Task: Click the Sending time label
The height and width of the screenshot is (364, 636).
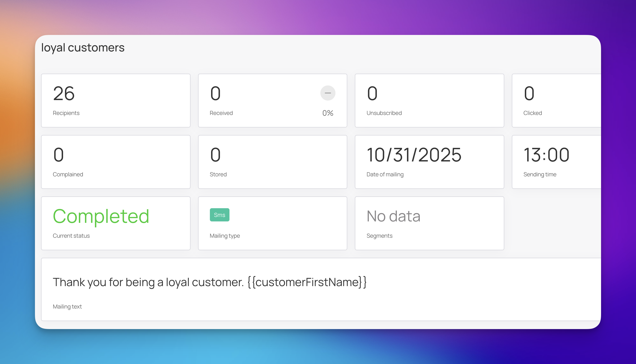Action: click(539, 174)
